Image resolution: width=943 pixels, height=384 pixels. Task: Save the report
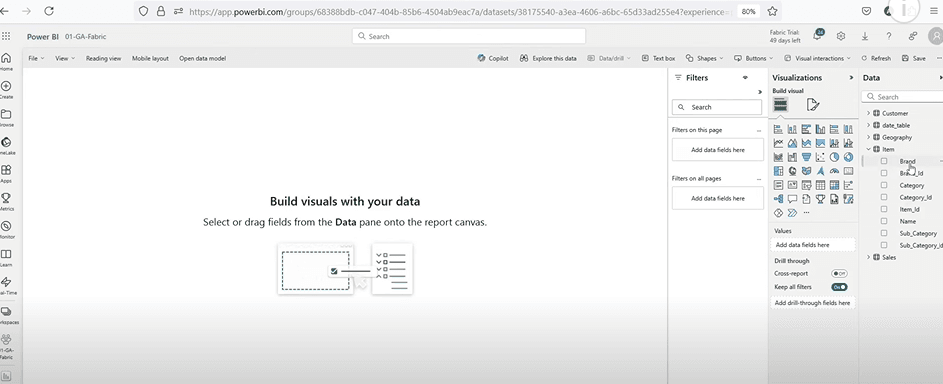(x=914, y=58)
